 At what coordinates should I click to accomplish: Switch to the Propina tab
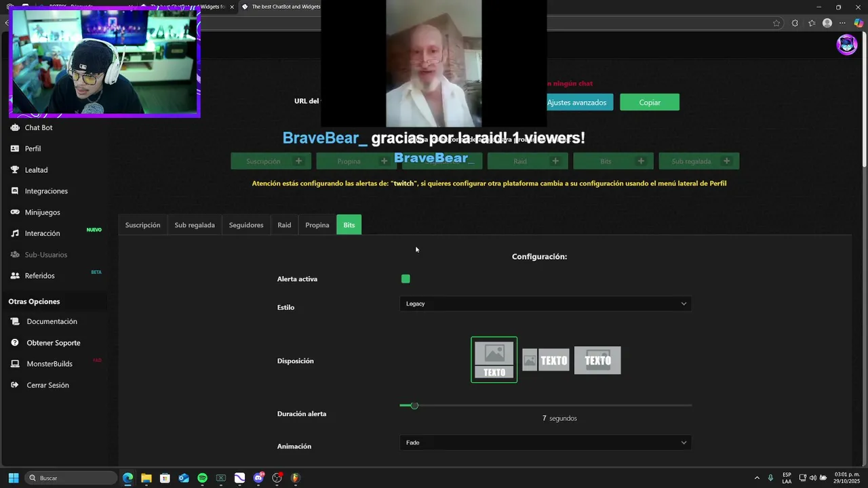pos(317,225)
